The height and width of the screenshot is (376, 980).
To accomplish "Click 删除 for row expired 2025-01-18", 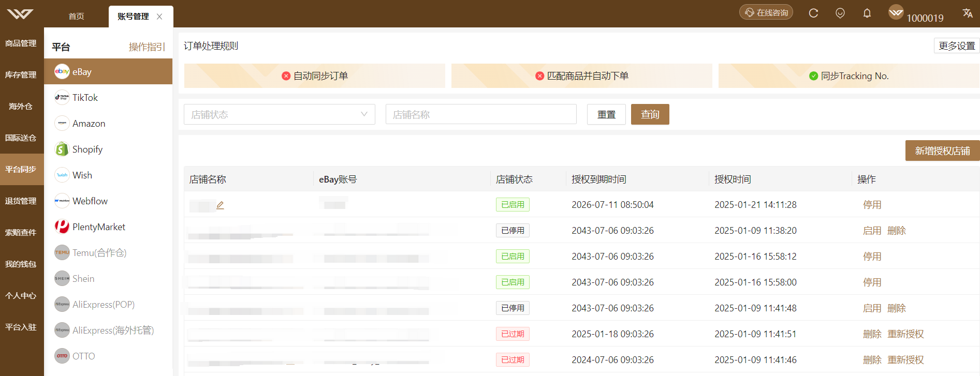I will coord(872,334).
